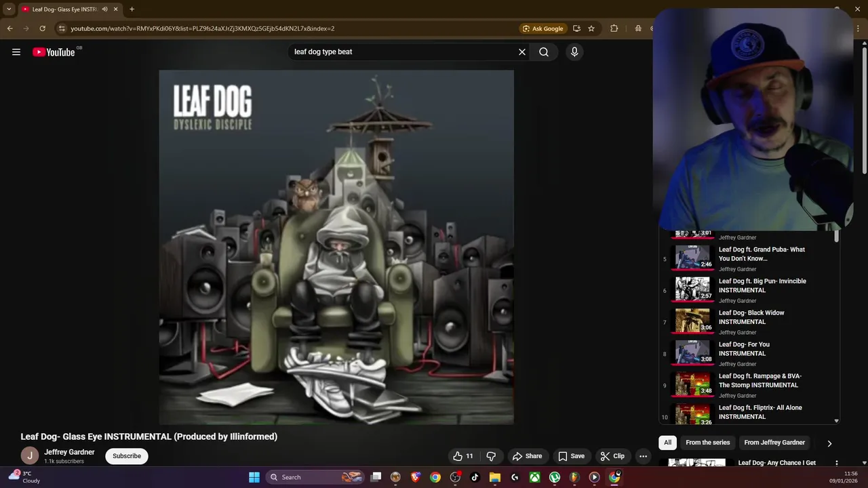Image resolution: width=868 pixels, height=488 pixels.
Task: Mute tab via the speaker icon
Action: coord(104,9)
